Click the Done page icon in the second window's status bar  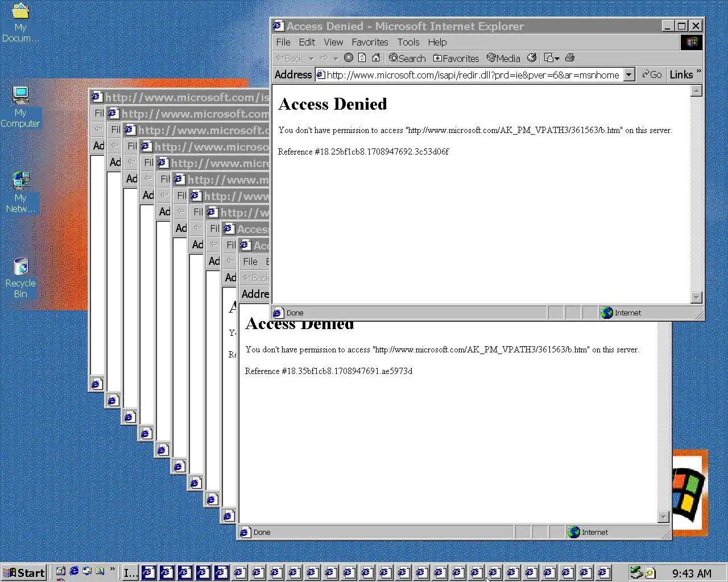(245, 532)
